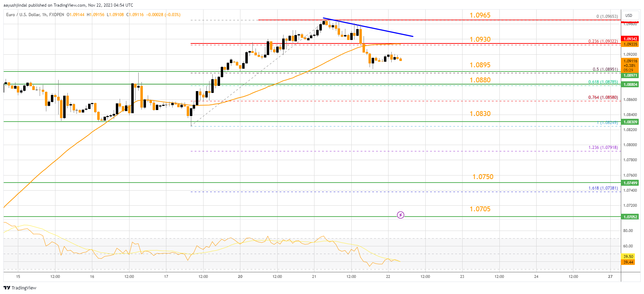
Task: Click the red 1.09342 price tag
Action: [630, 39]
